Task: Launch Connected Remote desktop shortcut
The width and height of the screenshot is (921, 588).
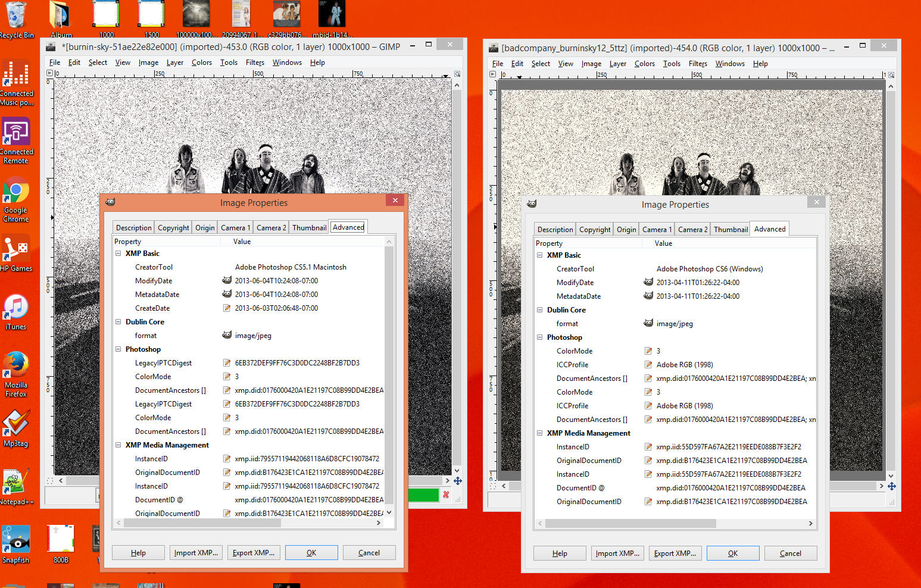Action: (x=16, y=140)
